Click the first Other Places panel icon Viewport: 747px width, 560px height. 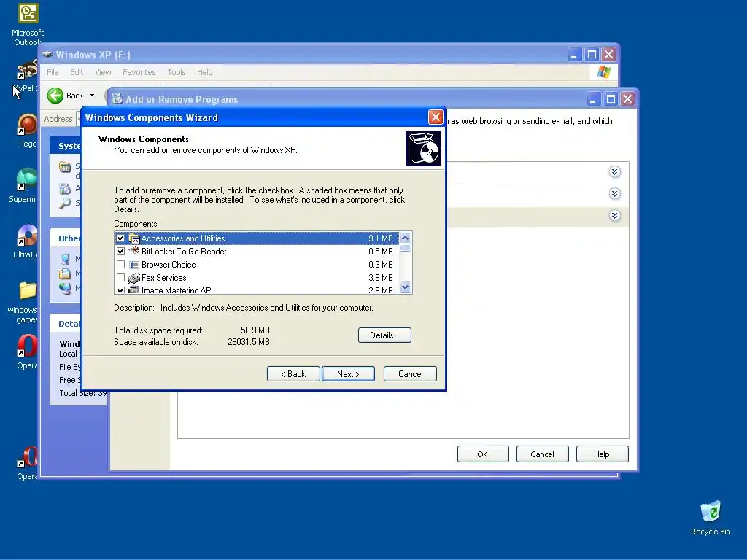[x=65, y=259]
